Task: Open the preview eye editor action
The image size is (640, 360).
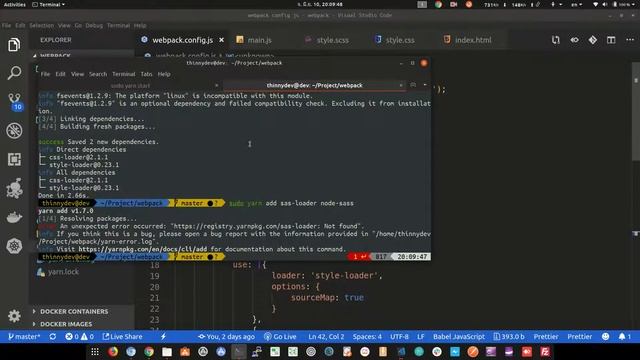Action: 574,40
